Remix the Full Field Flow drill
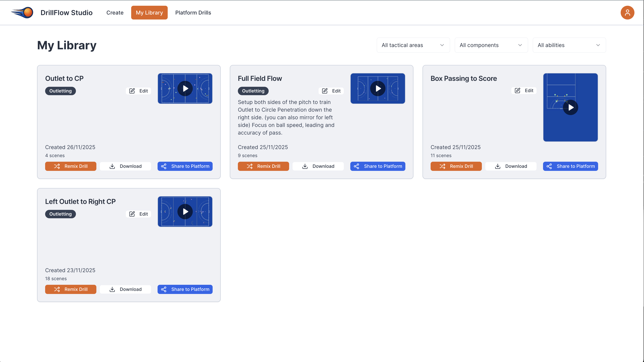This screenshot has width=644, height=362. point(263,166)
